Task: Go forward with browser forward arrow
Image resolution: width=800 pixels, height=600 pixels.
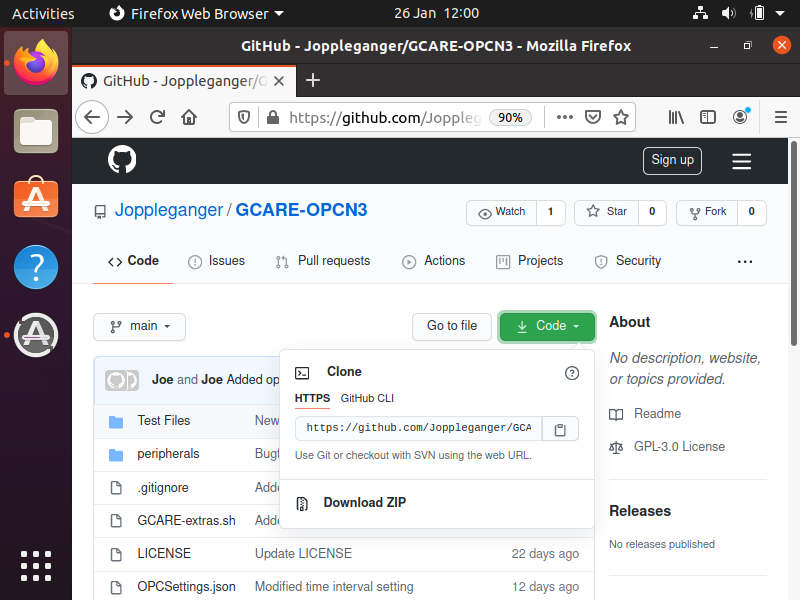Action: click(125, 118)
